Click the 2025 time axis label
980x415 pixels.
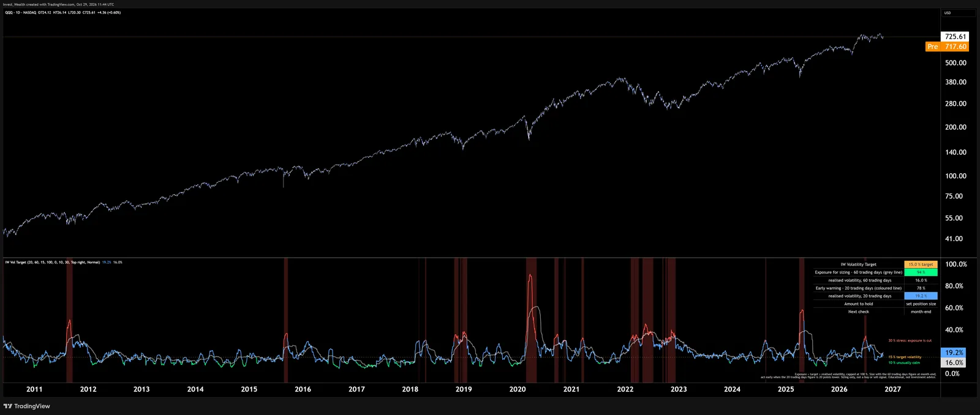[x=786, y=389]
